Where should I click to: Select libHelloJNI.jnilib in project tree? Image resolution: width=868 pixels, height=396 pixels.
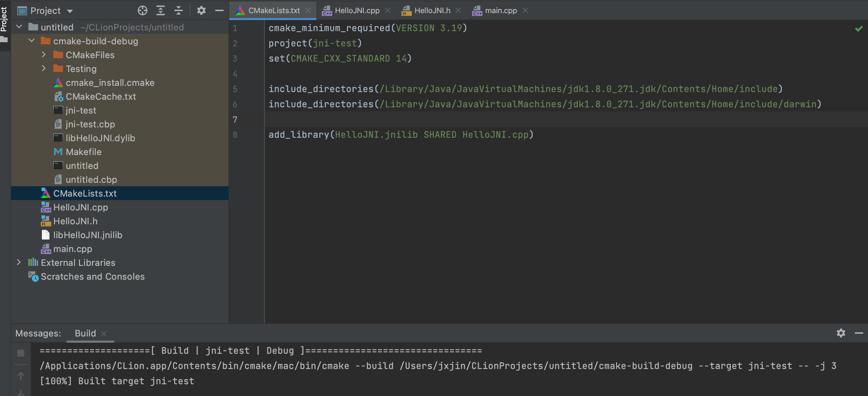pyautogui.click(x=88, y=235)
